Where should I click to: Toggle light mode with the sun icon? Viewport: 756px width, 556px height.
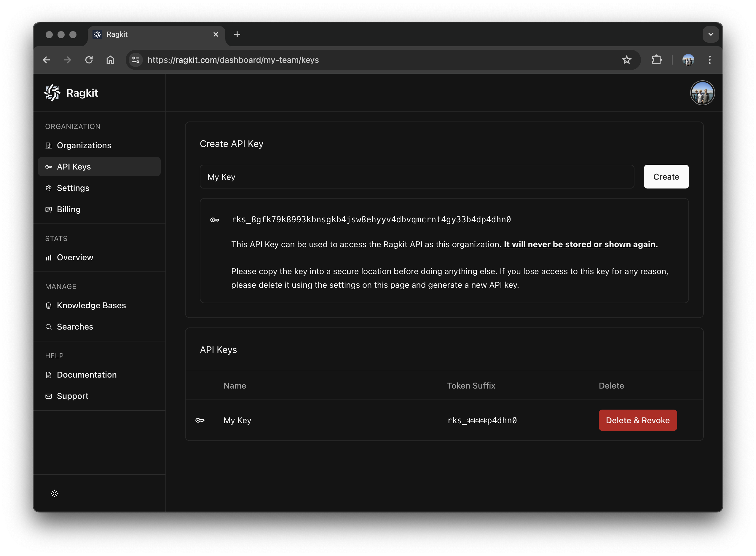pyautogui.click(x=54, y=493)
